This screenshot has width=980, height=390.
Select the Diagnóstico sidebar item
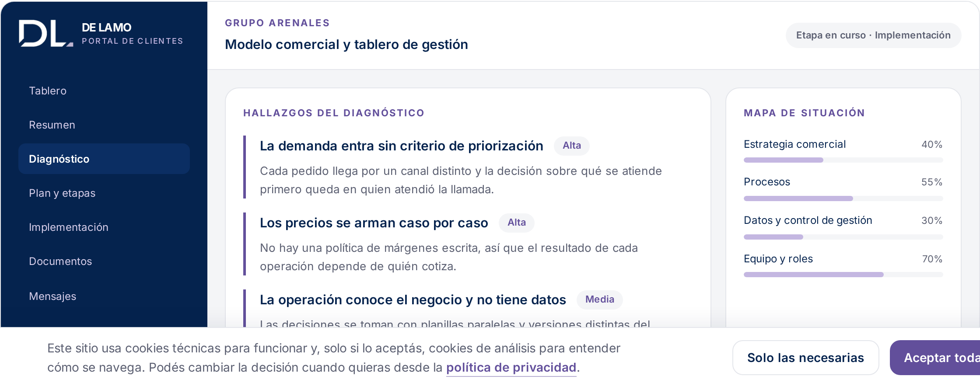coord(104,159)
